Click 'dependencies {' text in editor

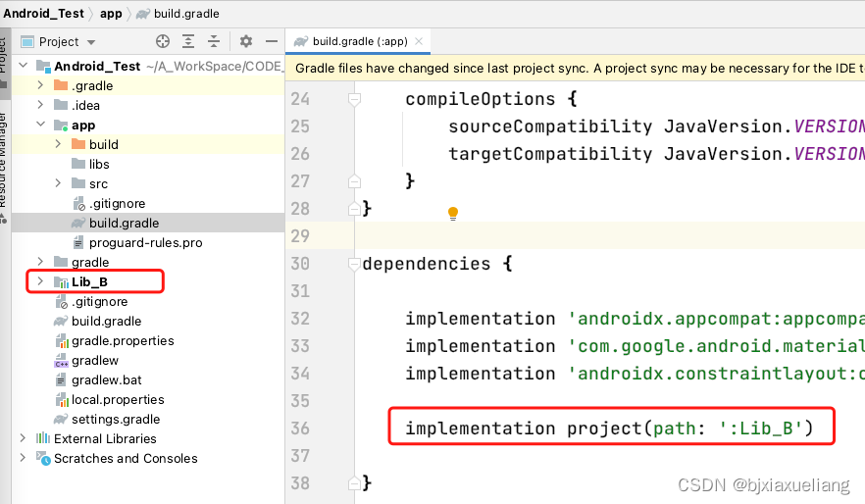coord(437,264)
